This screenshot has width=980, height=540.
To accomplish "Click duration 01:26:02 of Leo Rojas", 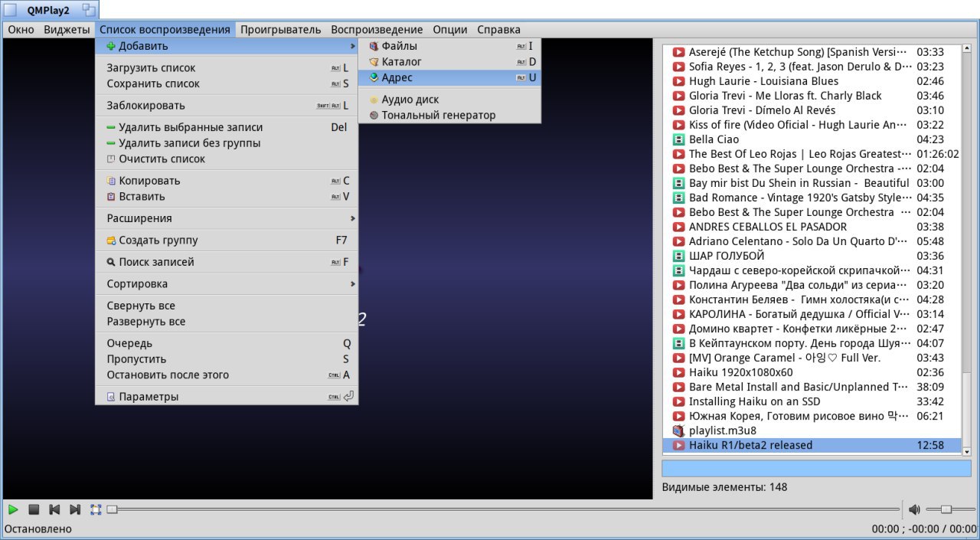I will [x=938, y=154].
